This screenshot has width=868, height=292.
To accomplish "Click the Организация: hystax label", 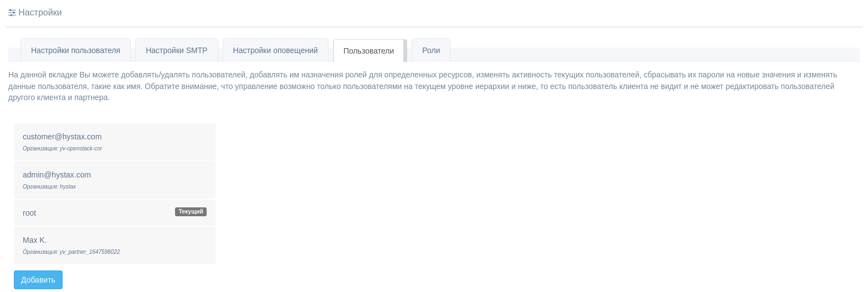I will (49, 187).
